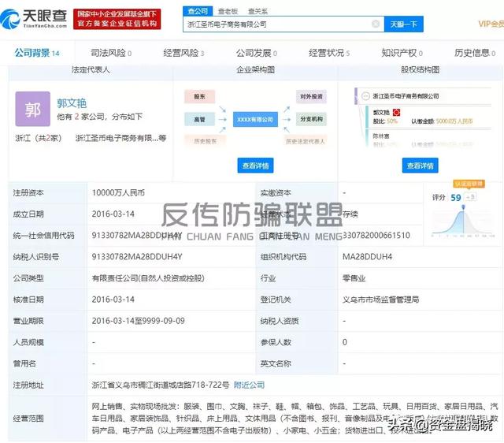Open the VIP会员 link
Screen dimensions: 504x443
pyautogui.click(x=491, y=24)
